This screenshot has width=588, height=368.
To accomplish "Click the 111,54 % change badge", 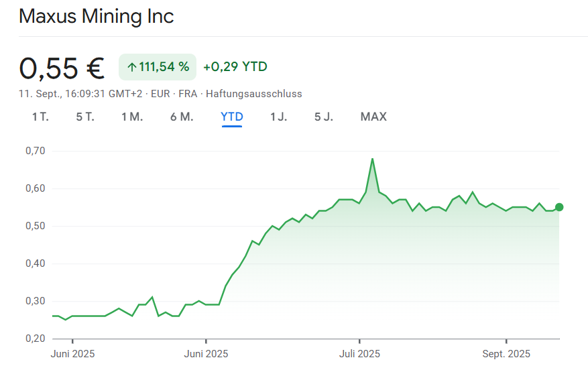I will pos(158,67).
